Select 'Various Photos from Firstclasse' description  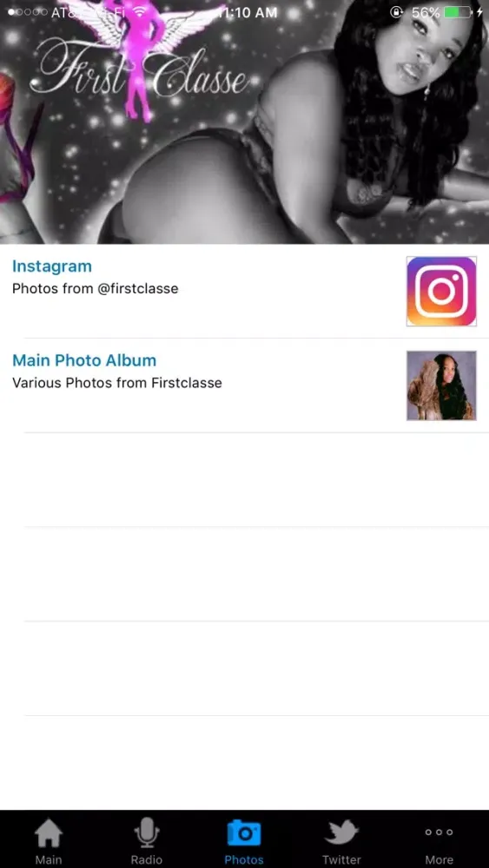coord(117,383)
